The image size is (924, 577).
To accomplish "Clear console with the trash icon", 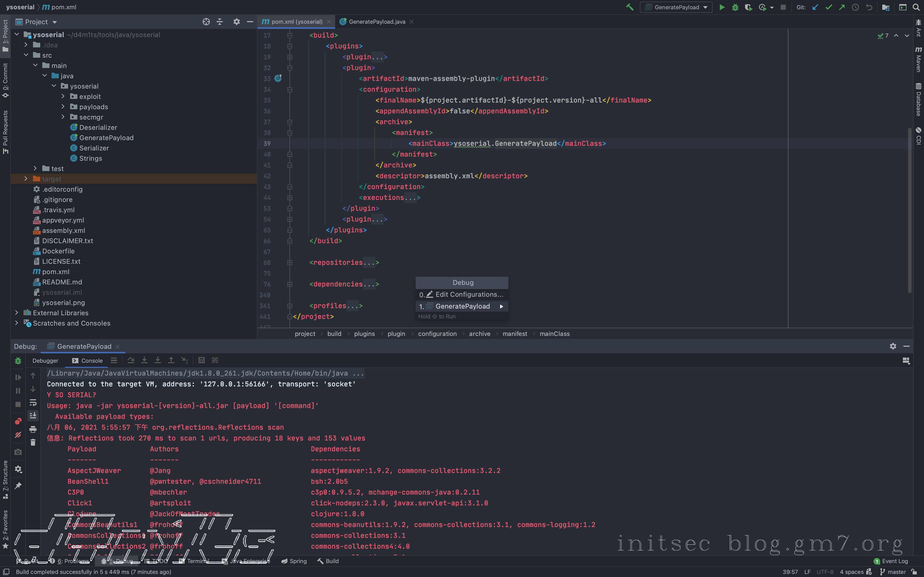I will (x=33, y=443).
